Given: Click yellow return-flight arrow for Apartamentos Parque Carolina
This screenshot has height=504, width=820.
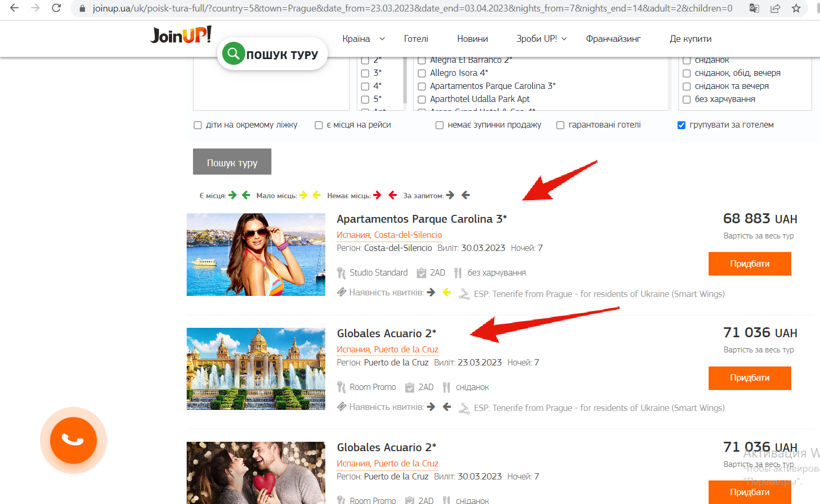Looking at the screenshot, I should tap(447, 292).
